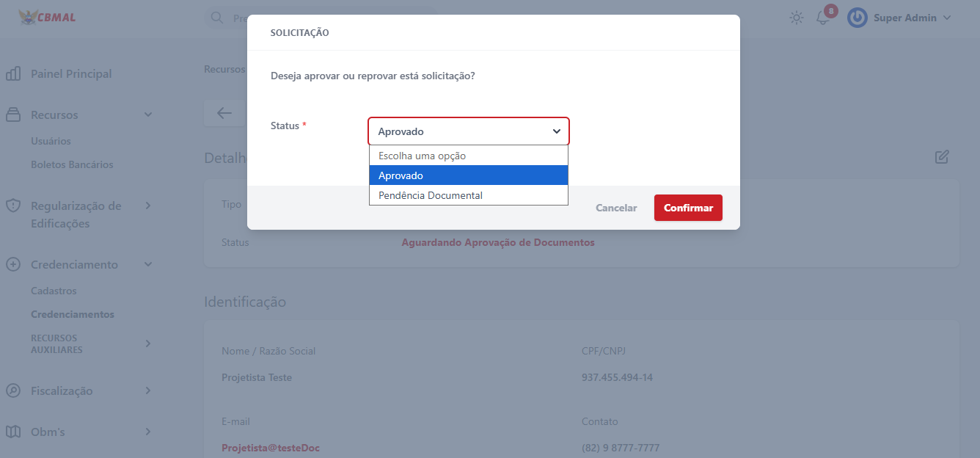Click the back arrow button
The width and height of the screenshot is (980, 458).
(224, 113)
